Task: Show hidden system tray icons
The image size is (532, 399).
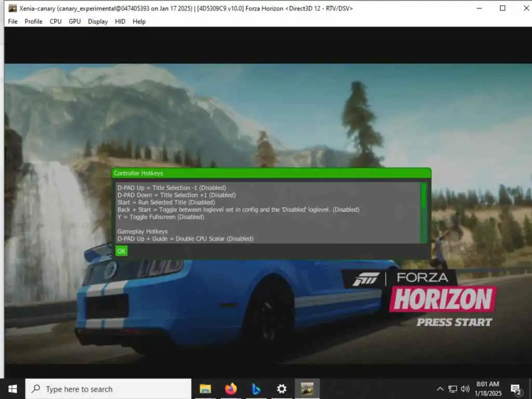Action: pos(440,389)
